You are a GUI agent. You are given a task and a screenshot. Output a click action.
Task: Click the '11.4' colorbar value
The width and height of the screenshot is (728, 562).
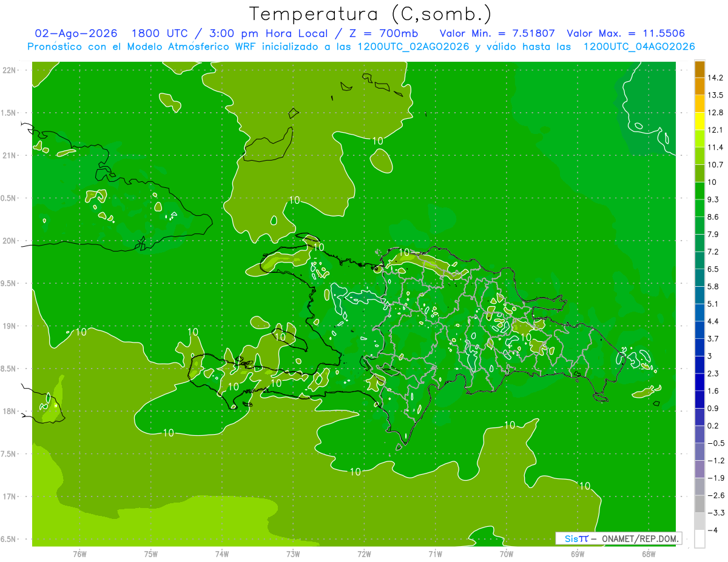click(716, 147)
